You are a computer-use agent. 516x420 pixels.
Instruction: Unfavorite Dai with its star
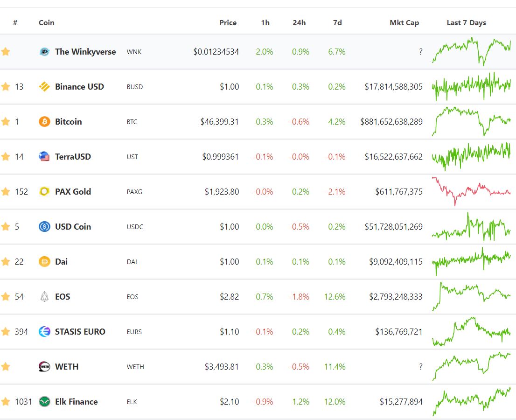[x=6, y=262]
